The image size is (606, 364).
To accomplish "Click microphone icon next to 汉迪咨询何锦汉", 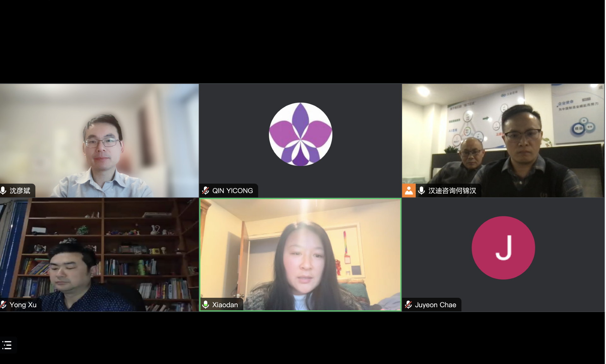I will coord(421,191).
